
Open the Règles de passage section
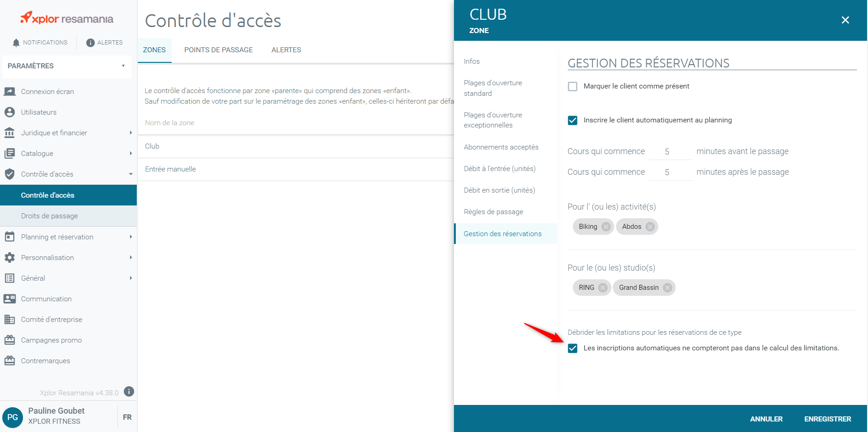[x=493, y=212]
